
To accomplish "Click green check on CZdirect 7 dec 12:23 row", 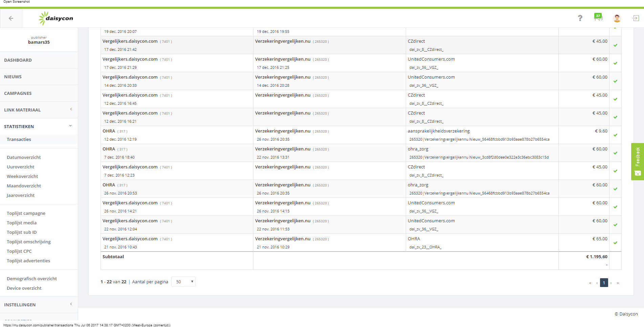I will pyautogui.click(x=615, y=171).
